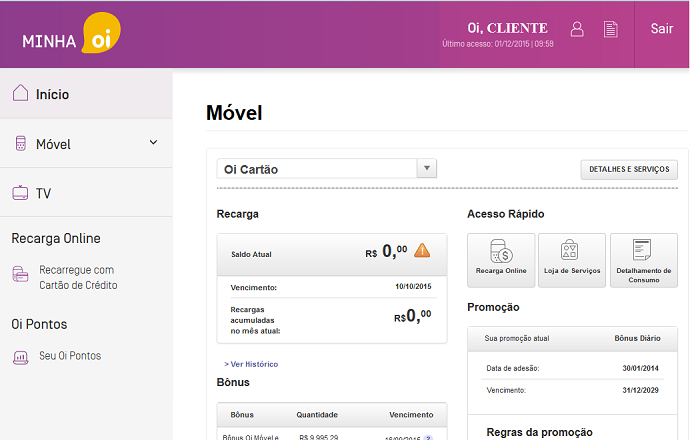Viewport: 690px width, 440px height.
Task: Click the orange warning triangle beside balance
Action: 422,251
